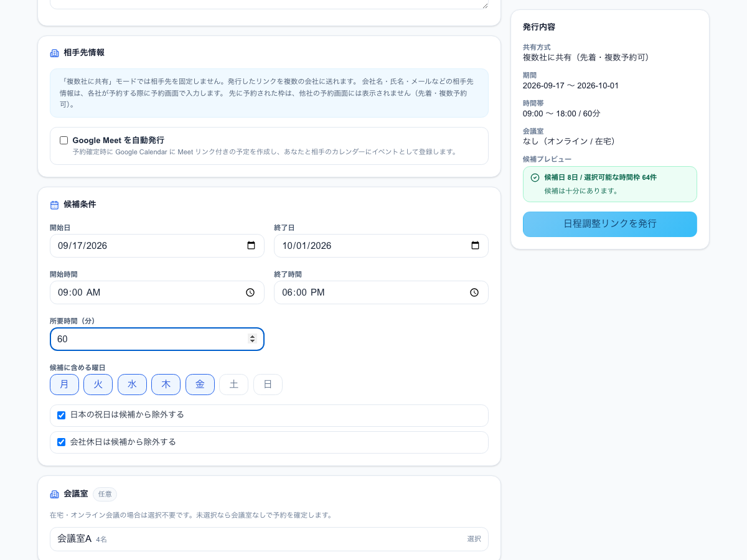The image size is (747, 560).
Task: Open the date picker icon in 開始日
Action: [x=251, y=246]
